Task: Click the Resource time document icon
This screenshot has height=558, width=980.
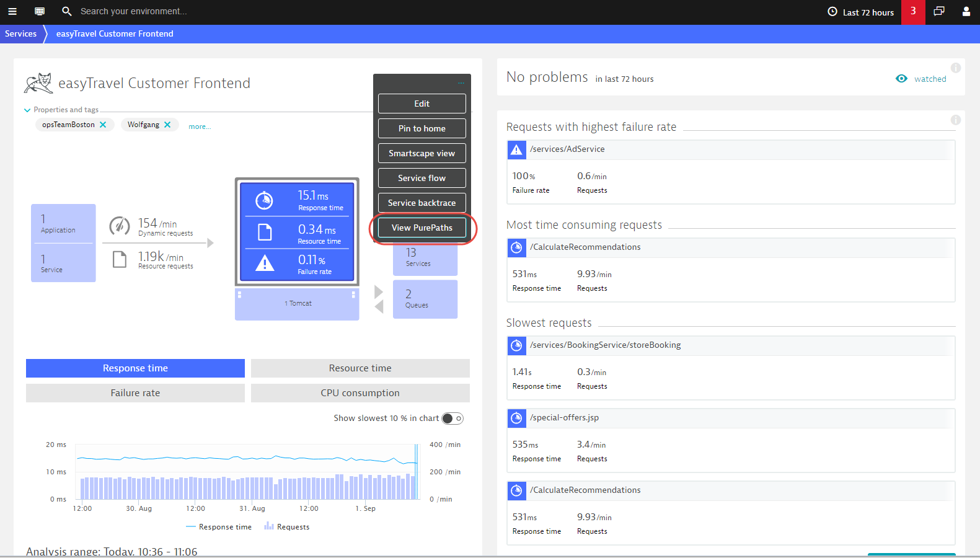Action: click(x=265, y=232)
